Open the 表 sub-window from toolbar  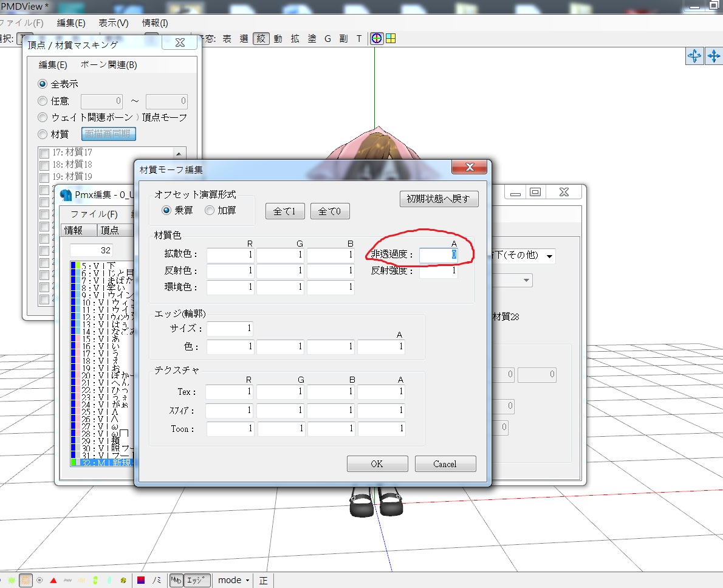click(x=227, y=39)
